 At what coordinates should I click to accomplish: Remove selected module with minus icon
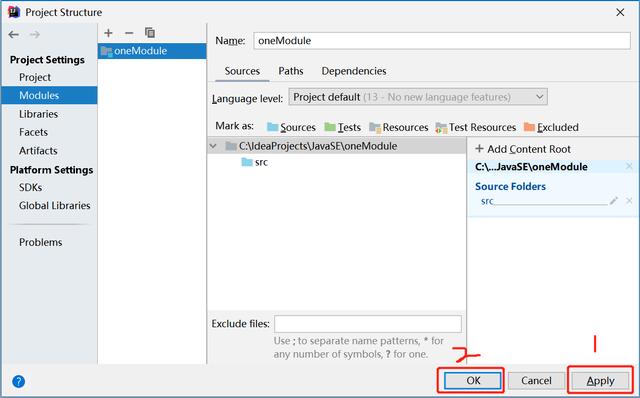tap(129, 33)
